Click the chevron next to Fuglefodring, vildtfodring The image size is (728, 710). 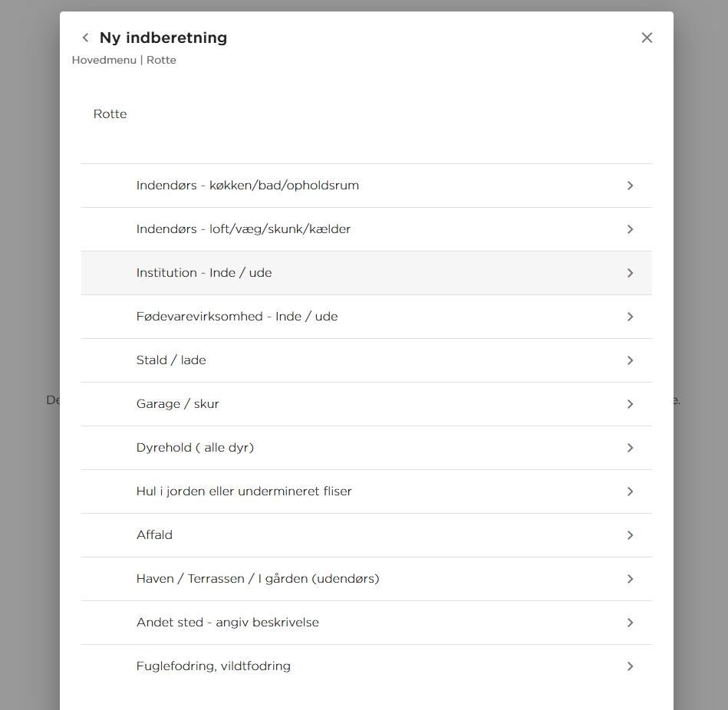pyautogui.click(x=630, y=666)
